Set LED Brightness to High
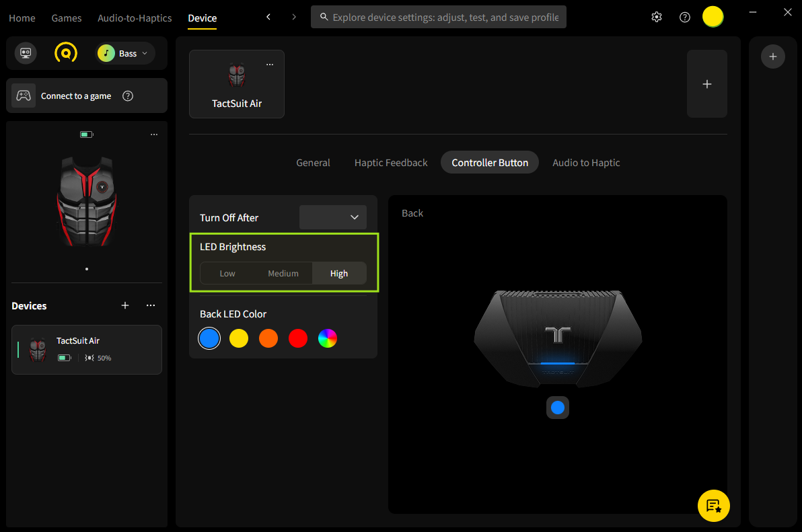Screen dimensions: 802x532 [339, 274]
